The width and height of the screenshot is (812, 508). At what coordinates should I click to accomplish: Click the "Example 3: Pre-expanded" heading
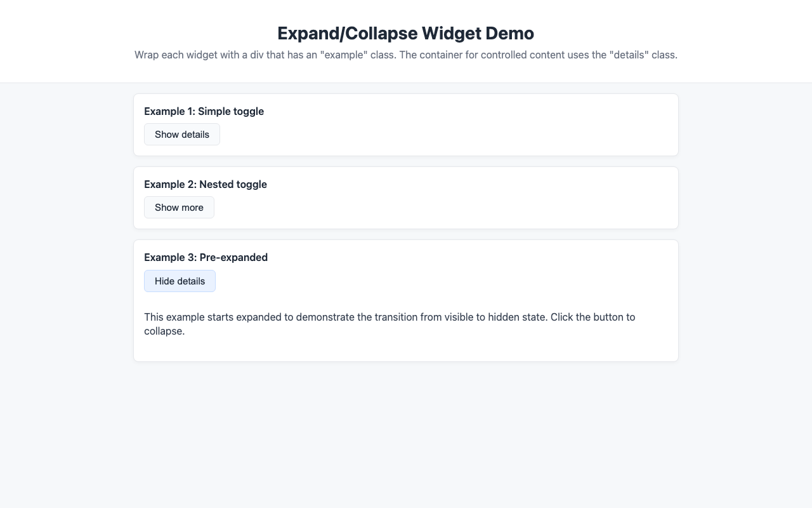click(x=206, y=257)
